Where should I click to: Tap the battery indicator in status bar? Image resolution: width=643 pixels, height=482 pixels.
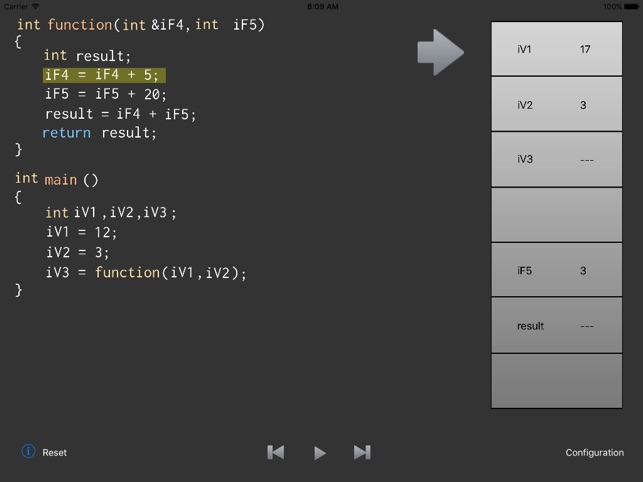[631, 7]
